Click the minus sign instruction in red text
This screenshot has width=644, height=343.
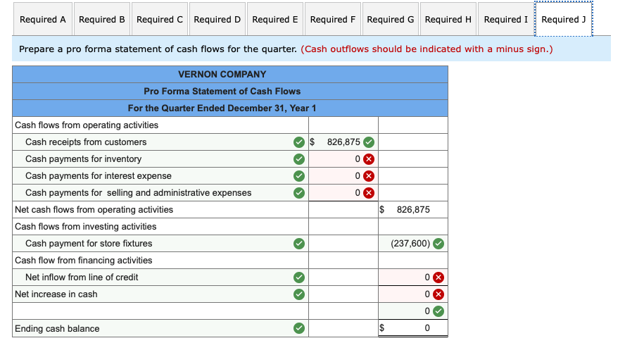click(x=427, y=49)
